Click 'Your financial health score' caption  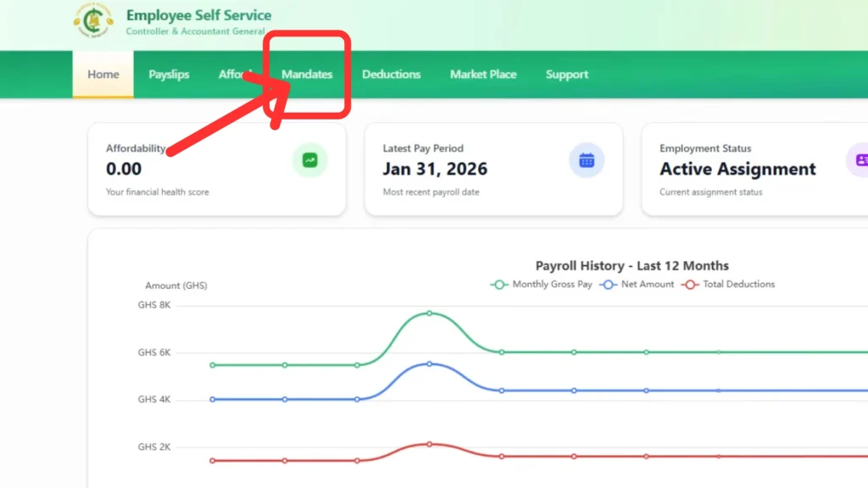click(158, 192)
